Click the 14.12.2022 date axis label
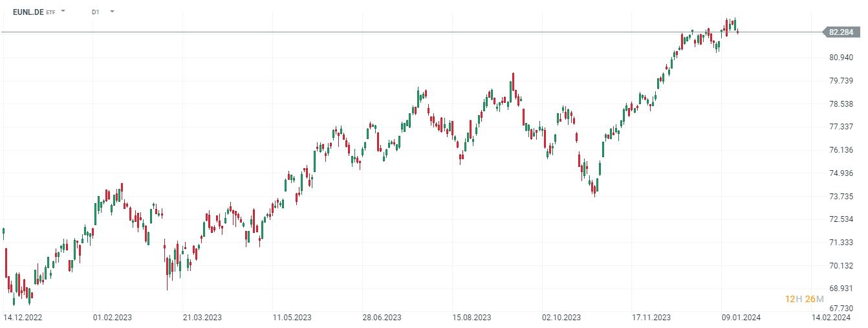Viewport: 868px width, 328px height. pyautogui.click(x=23, y=318)
